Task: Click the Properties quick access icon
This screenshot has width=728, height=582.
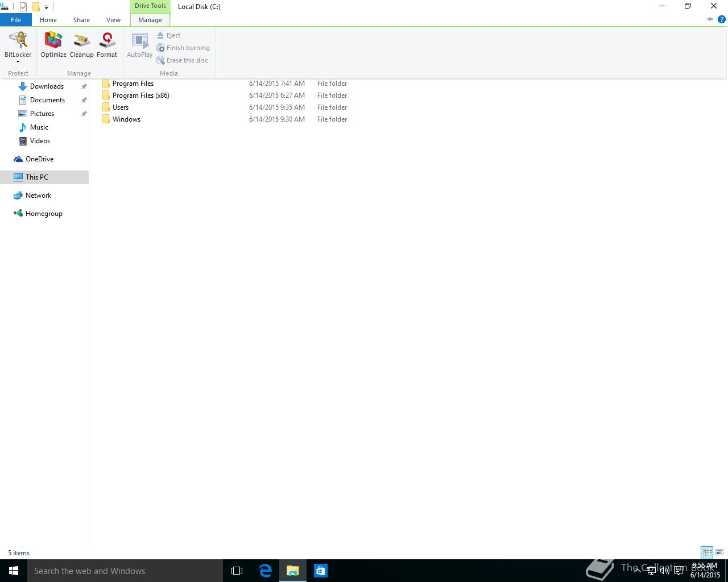Action: [23, 7]
